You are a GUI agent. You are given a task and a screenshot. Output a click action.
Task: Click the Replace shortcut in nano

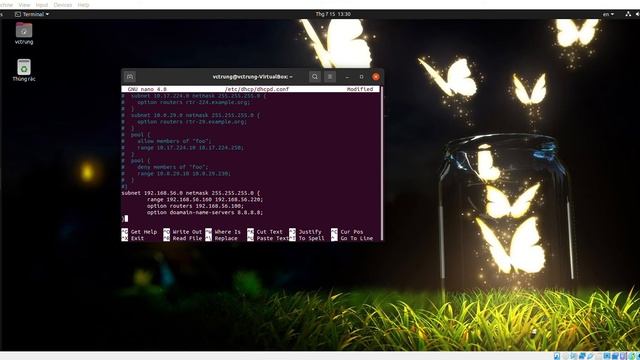(x=221, y=238)
